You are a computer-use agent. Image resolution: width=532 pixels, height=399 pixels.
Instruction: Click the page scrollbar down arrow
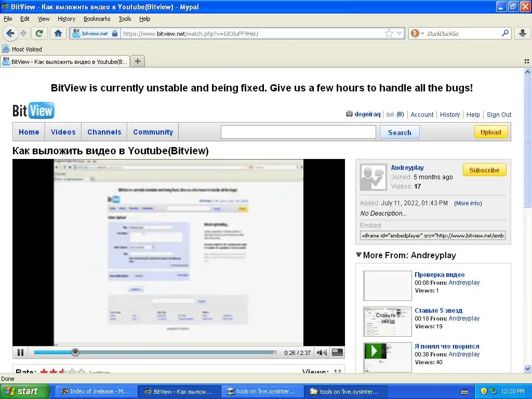point(527,369)
